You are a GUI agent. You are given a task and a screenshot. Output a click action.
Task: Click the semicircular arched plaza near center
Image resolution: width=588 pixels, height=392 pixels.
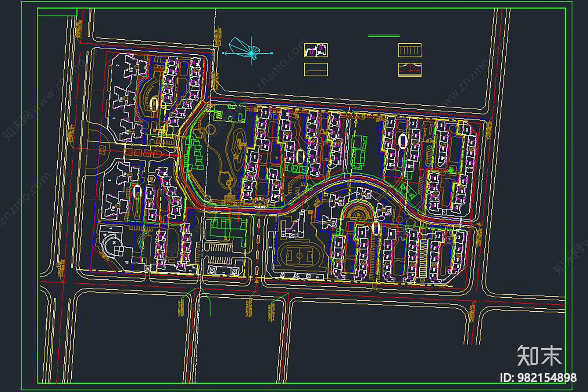point(356,212)
